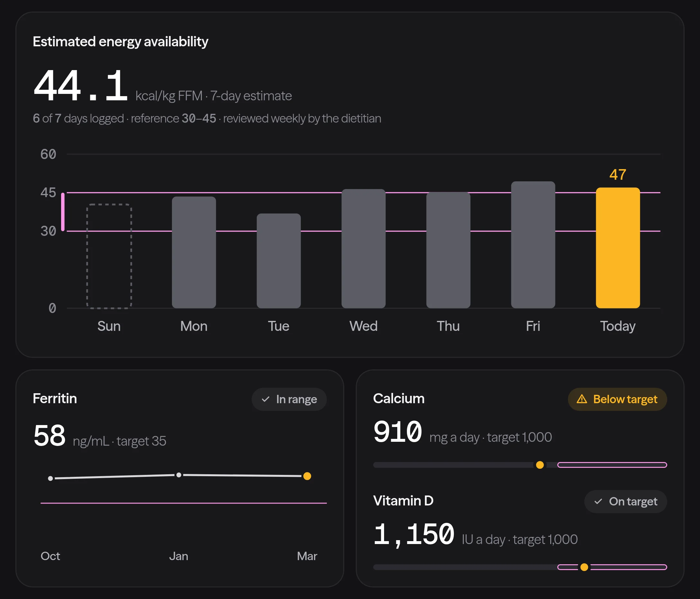Click the checkmark icon in On target badge
The height and width of the screenshot is (599, 700).
(x=598, y=501)
